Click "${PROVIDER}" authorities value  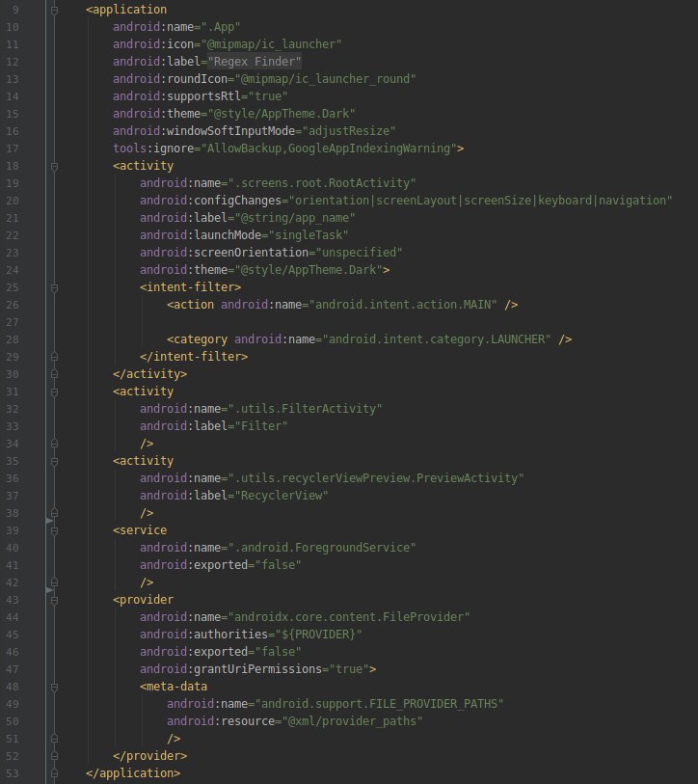click(318, 635)
